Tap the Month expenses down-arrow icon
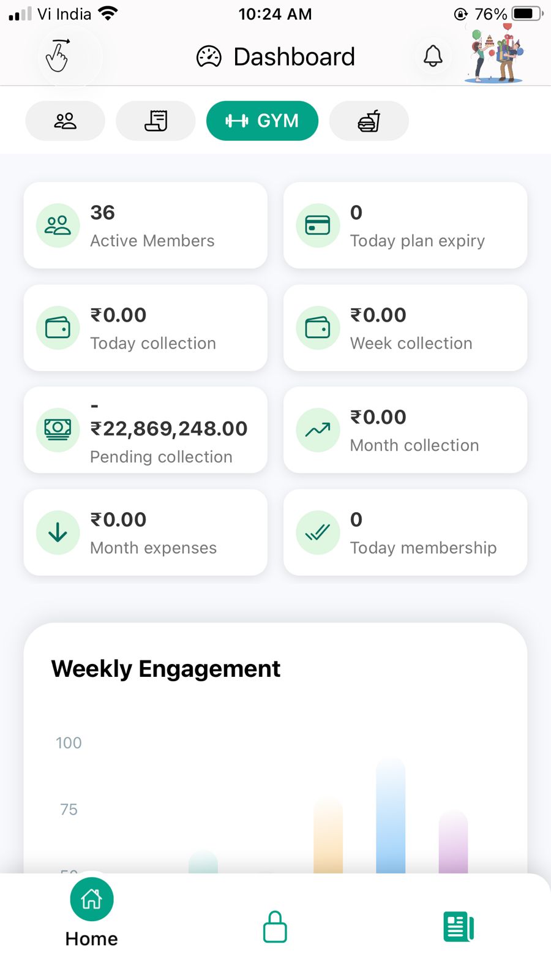The image size is (551, 980). click(x=58, y=532)
